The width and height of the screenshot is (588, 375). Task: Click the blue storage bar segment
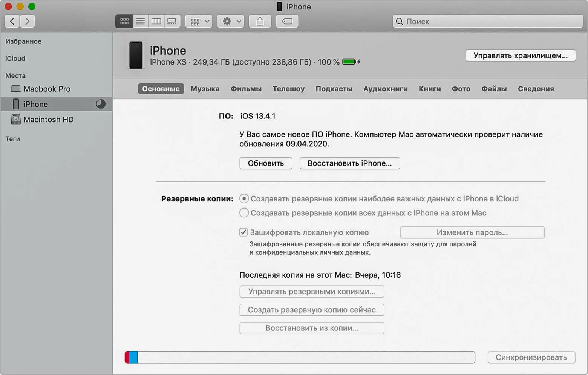point(133,357)
